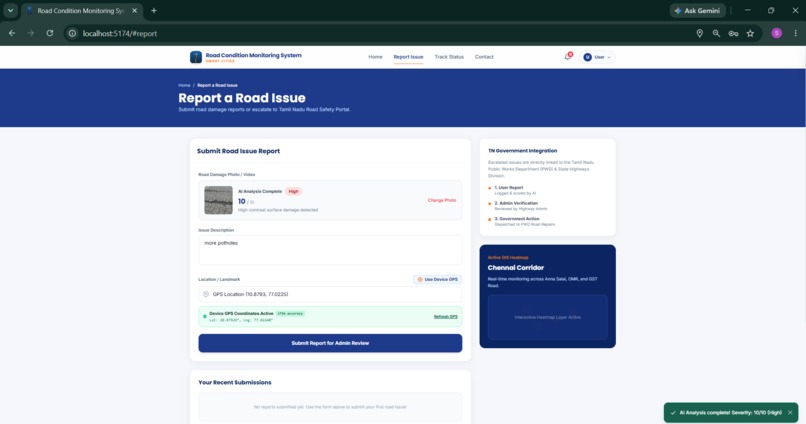Click the Road Condition Monitoring System logo icon
Screen dimensions: 806x424
click(196, 57)
